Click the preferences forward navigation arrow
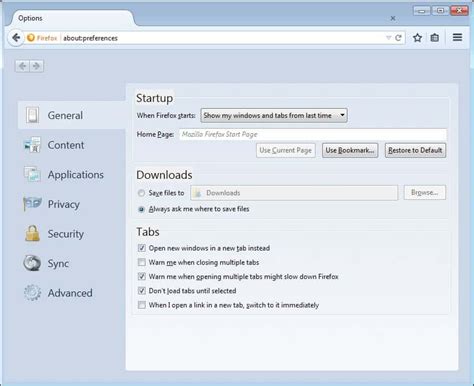 tap(36, 66)
